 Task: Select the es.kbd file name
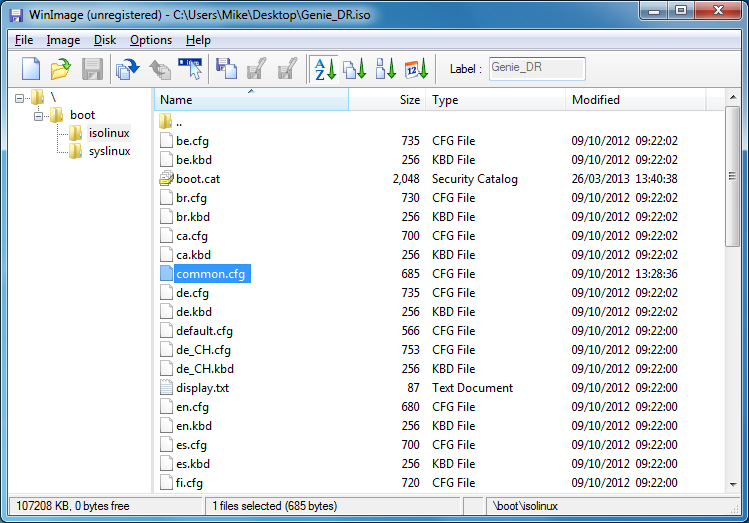point(193,464)
